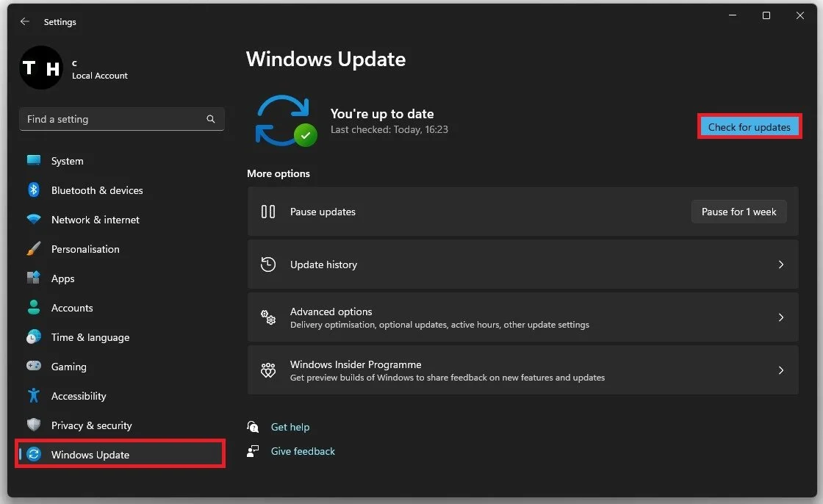Select Windows Update in sidebar

coord(122,455)
